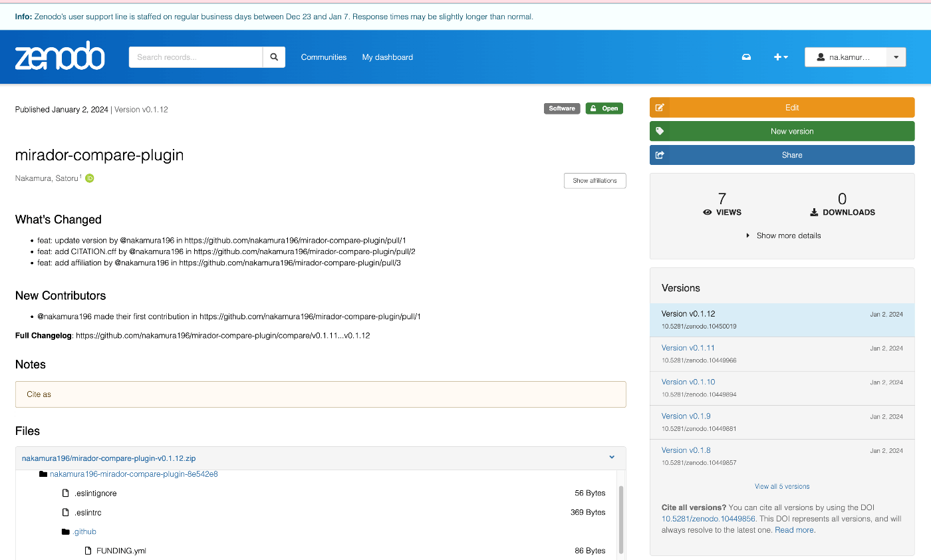Click the add affiliation pull/3 line
Screen dimensions: 931x560
coord(219,263)
